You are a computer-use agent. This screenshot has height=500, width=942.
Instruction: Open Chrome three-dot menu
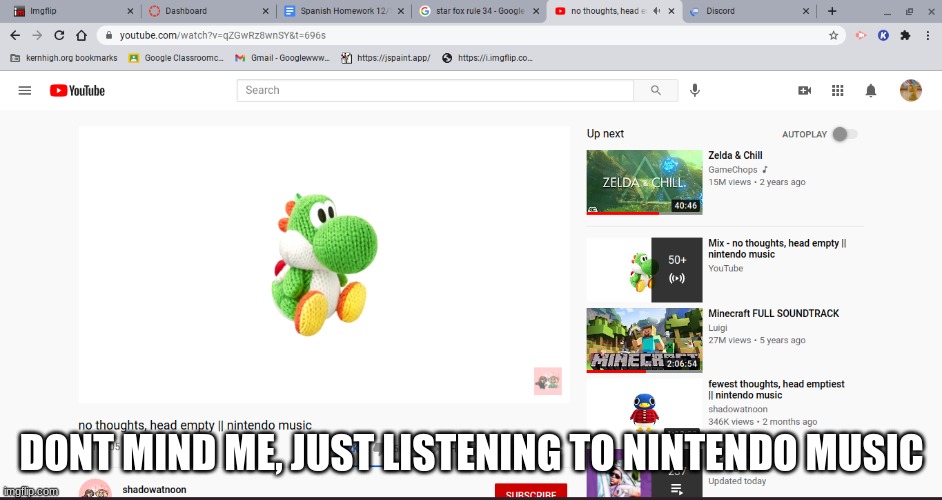[928, 35]
